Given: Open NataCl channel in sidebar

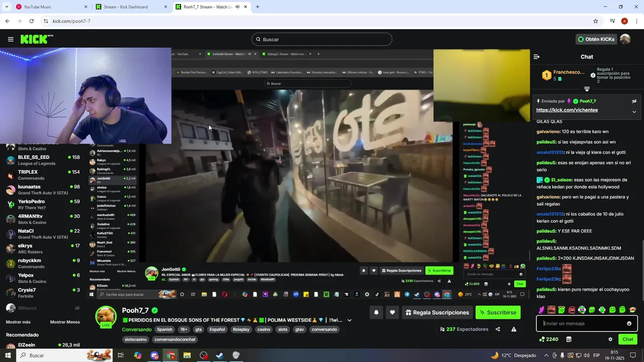Looking at the screenshot, I should (43, 234).
